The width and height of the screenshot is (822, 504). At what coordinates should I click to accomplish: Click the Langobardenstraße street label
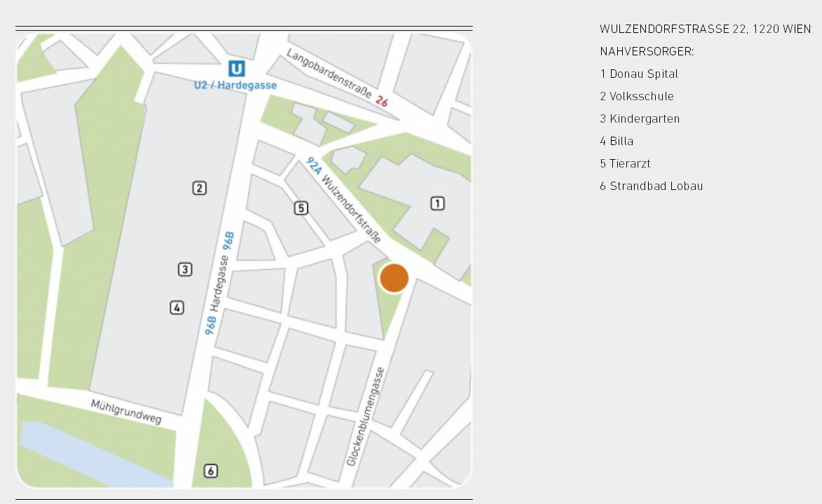pyautogui.click(x=328, y=72)
